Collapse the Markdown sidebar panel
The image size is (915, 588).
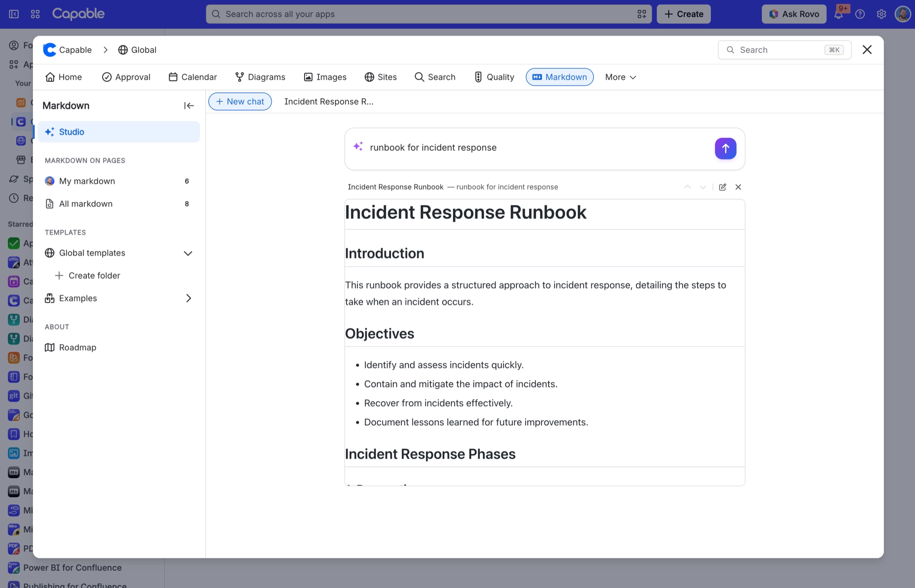coord(189,106)
